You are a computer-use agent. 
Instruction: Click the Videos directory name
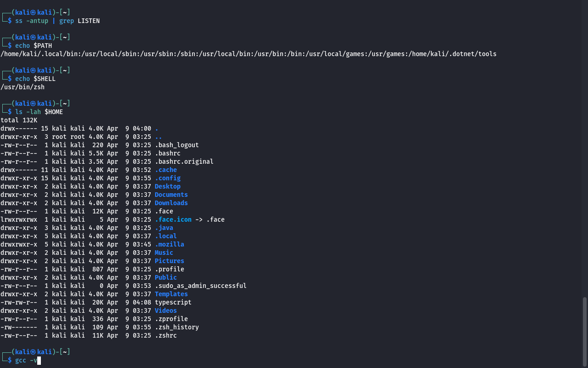pyautogui.click(x=165, y=310)
